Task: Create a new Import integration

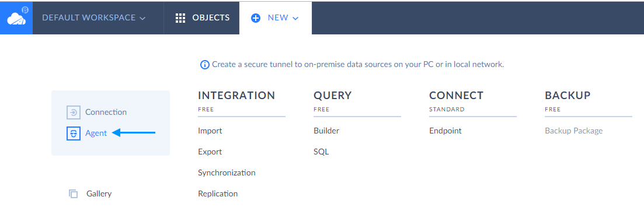Action: 210,131
